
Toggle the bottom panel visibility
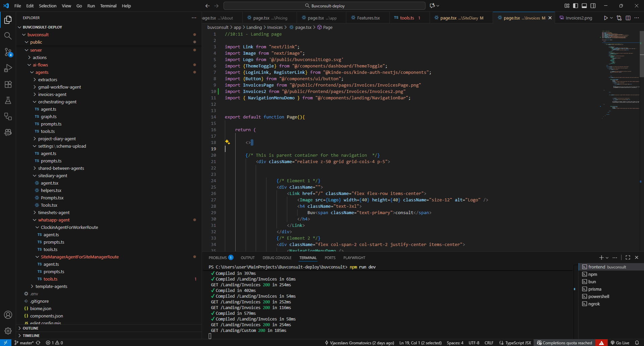pos(584,6)
